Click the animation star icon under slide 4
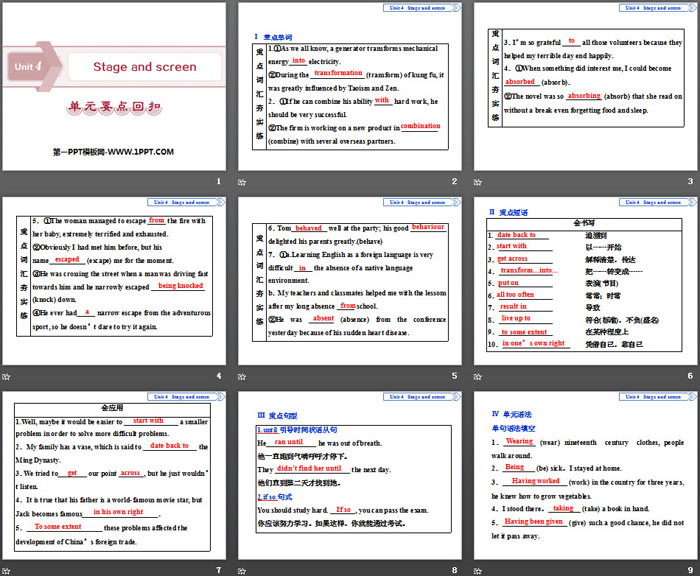Viewport: 700px width, 576px height. click(x=7, y=376)
